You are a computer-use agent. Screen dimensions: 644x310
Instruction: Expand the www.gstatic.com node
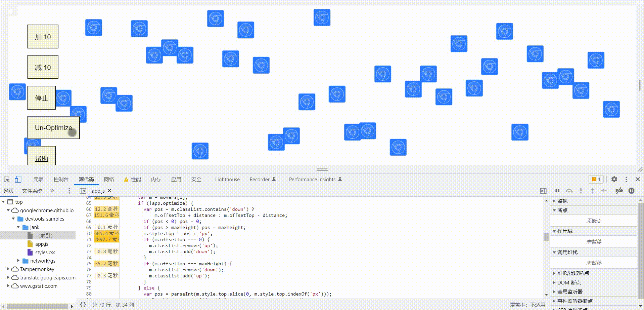(x=8, y=286)
